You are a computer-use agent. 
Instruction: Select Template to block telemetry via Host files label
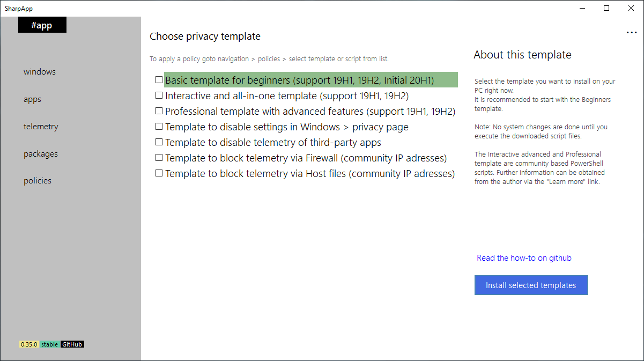tap(310, 174)
